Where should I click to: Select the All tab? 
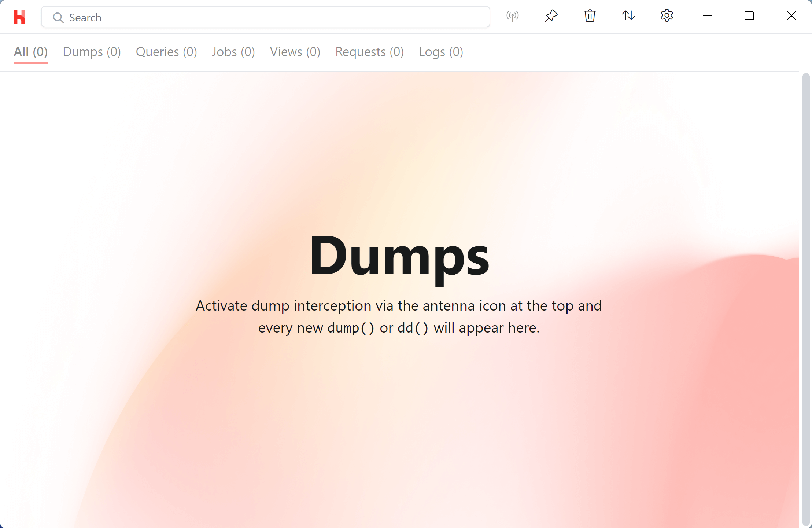(31, 52)
